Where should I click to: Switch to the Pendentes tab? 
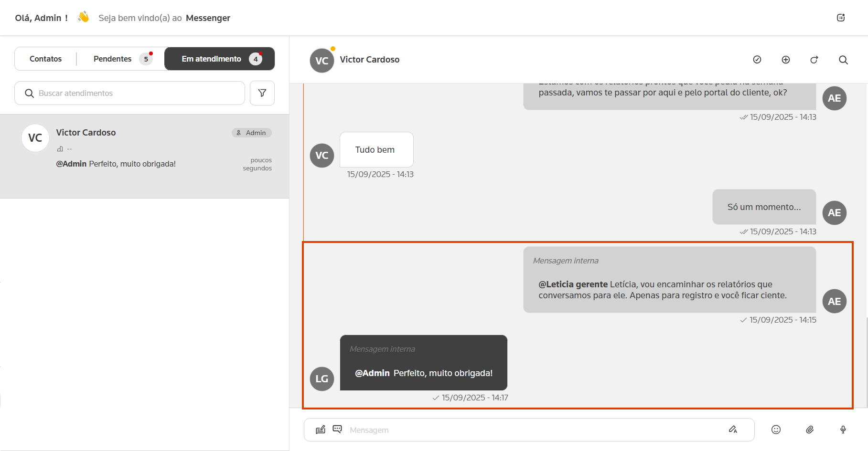113,59
